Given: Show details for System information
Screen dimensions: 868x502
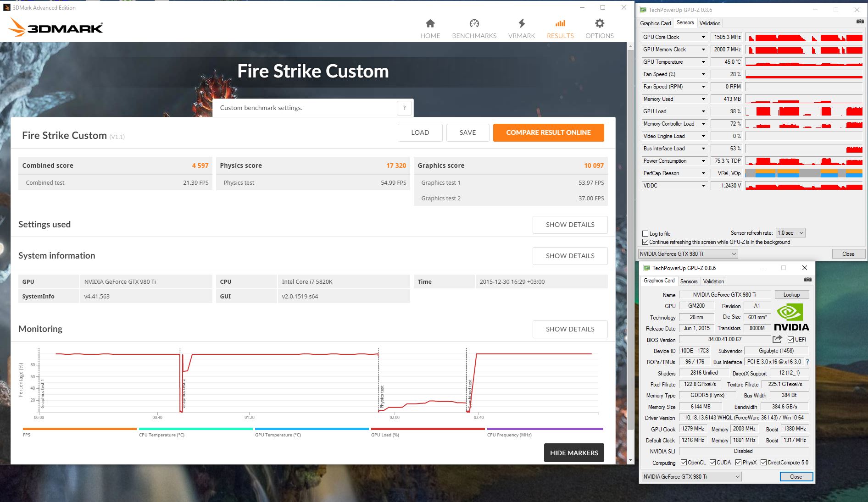Looking at the screenshot, I should (570, 256).
